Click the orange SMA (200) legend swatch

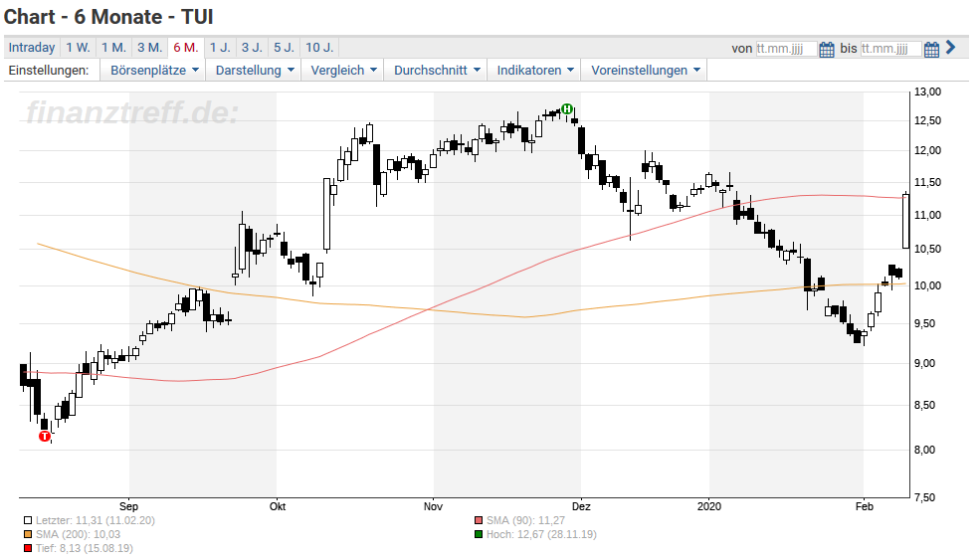pos(28,534)
